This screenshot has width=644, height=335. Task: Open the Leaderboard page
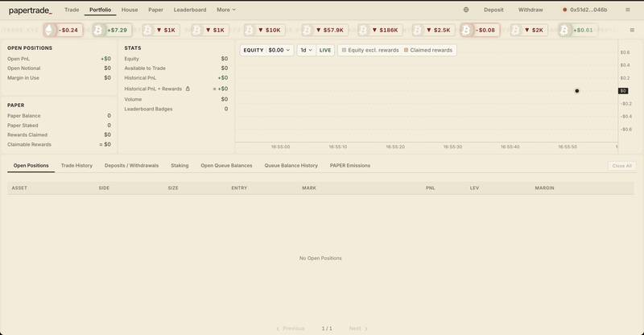click(x=190, y=10)
